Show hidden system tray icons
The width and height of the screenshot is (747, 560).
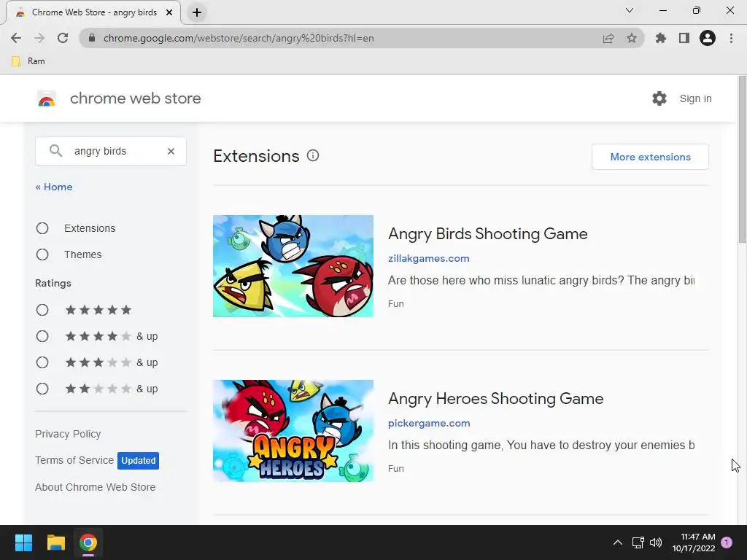point(617,542)
